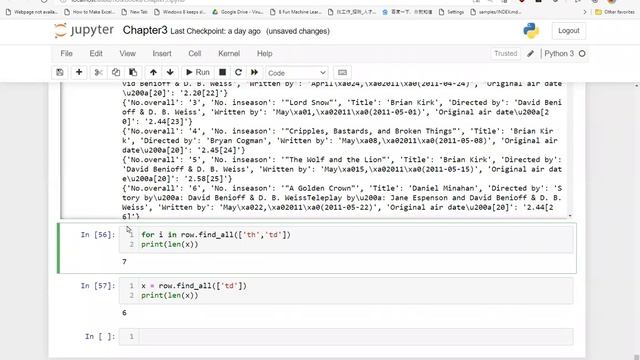640x360 pixels.
Task: Click the Logout button
Action: tap(569, 31)
